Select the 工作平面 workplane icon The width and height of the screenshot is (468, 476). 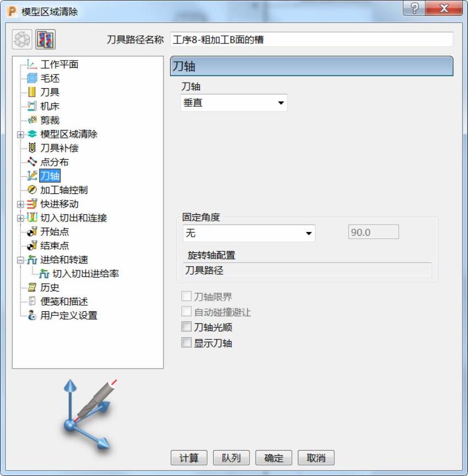tap(32, 64)
